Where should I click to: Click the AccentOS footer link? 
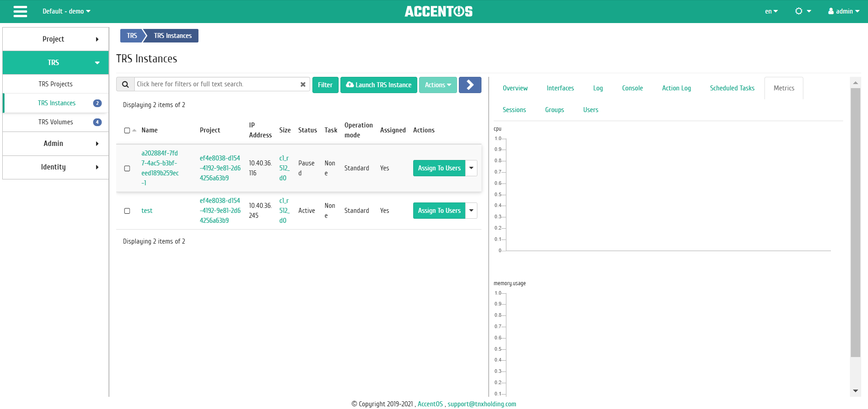tap(430, 404)
